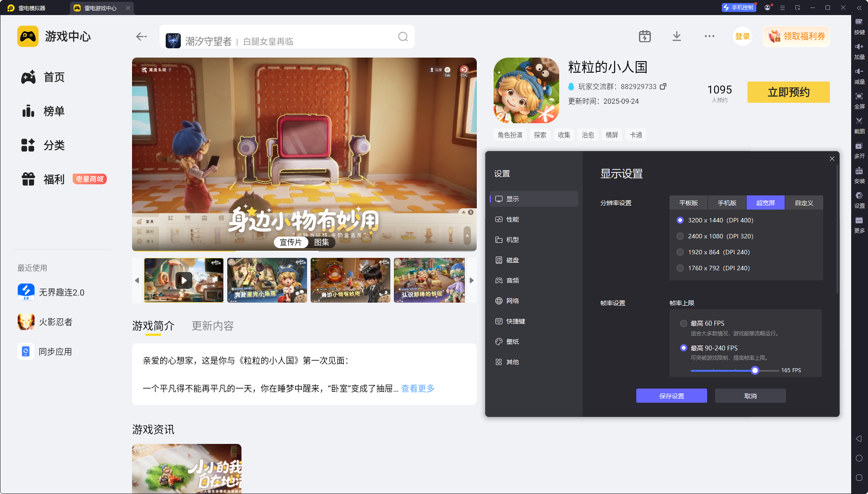Click the FPS limit slider handle
The width and height of the screenshot is (868, 494).
(755, 370)
